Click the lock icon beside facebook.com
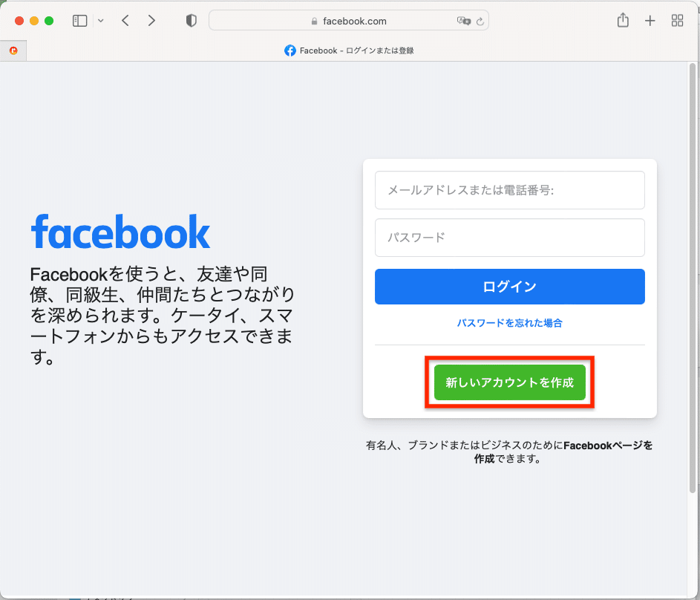 tap(314, 21)
